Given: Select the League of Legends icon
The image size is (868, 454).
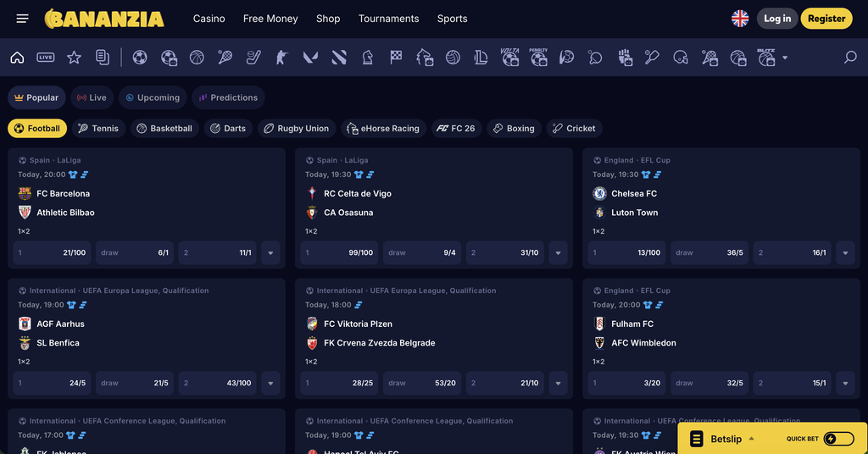Looking at the screenshot, I should tap(481, 58).
